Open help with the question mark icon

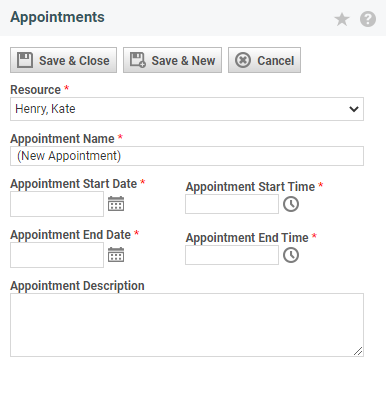click(x=368, y=19)
